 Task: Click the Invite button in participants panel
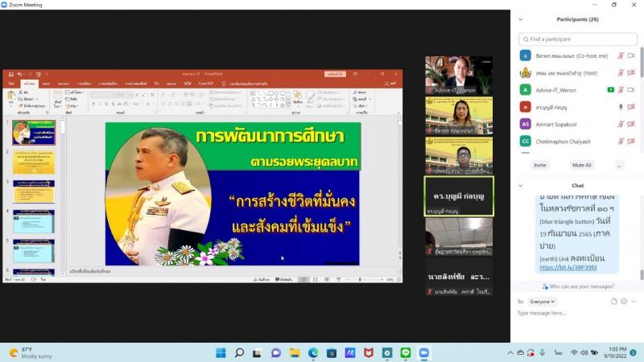(x=539, y=165)
